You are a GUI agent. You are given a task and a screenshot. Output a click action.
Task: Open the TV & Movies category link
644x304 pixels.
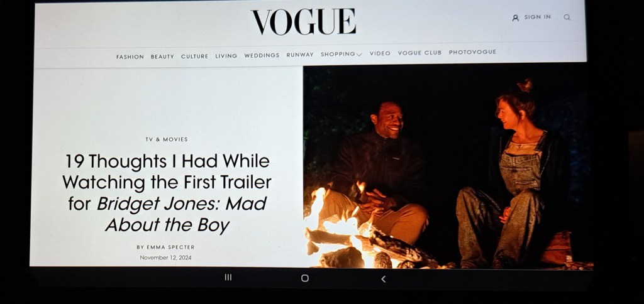pos(166,139)
